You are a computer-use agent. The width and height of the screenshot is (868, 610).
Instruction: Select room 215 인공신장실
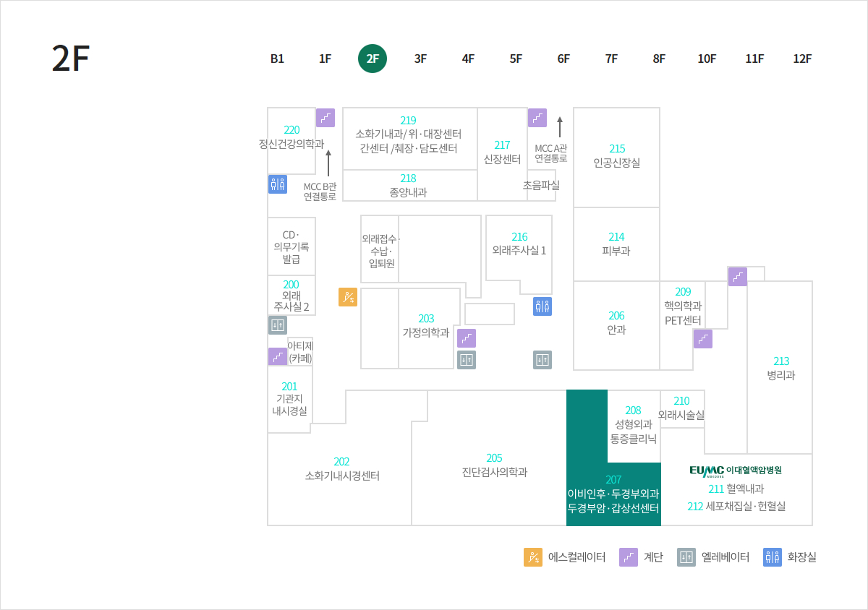click(x=617, y=156)
